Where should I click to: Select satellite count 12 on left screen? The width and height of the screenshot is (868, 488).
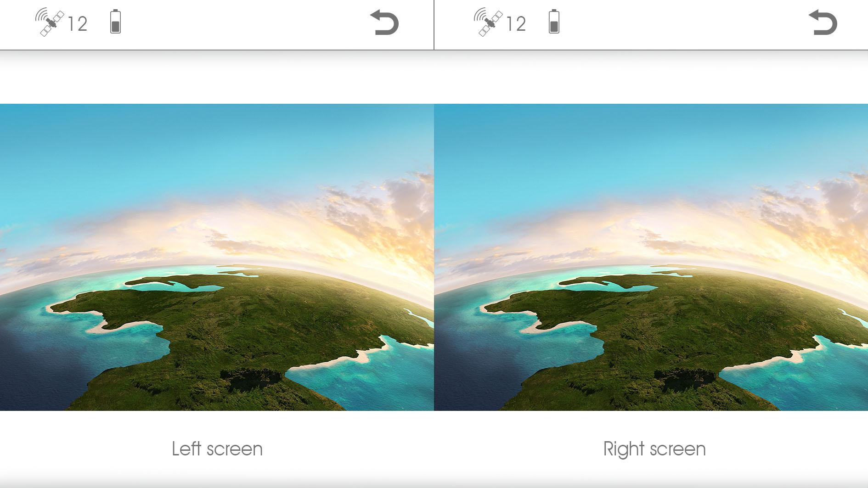click(x=77, y=24)
